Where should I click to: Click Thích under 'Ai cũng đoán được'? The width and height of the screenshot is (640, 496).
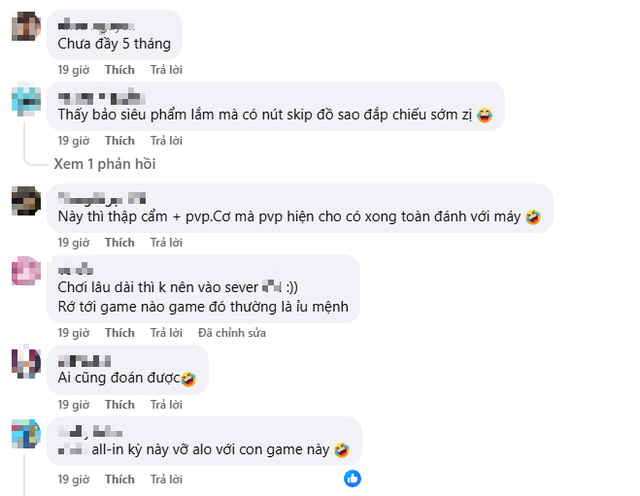pyautogui.click(x=120, y=404)
